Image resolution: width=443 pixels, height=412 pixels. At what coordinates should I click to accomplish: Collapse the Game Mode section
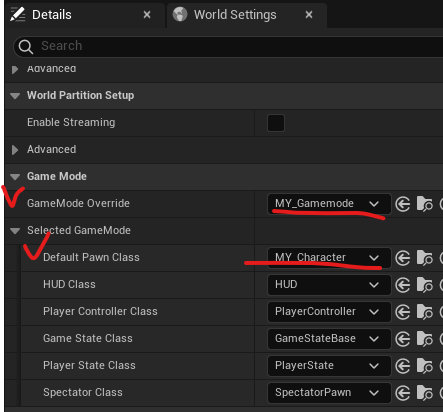pos(15,176)
